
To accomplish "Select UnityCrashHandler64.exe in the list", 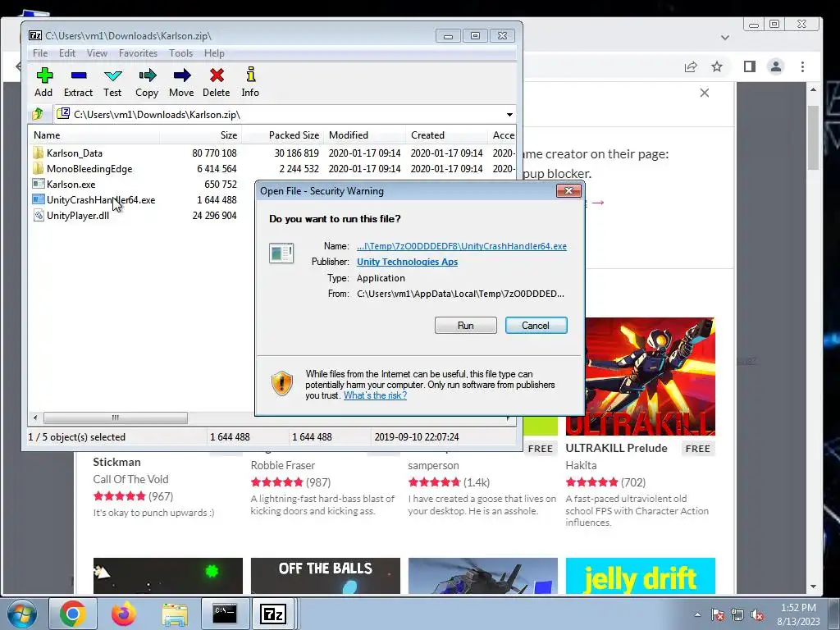I will pos(101,200).
